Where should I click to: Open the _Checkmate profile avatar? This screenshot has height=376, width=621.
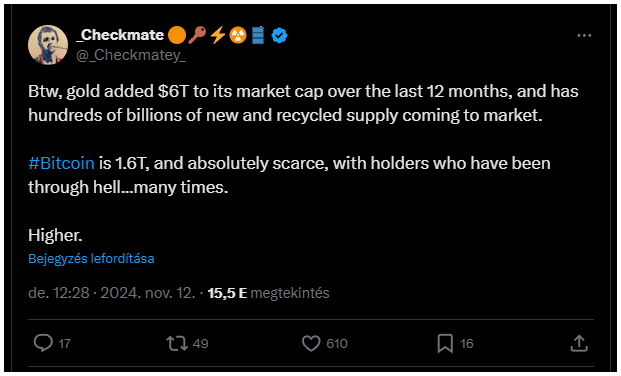point(48,45)
